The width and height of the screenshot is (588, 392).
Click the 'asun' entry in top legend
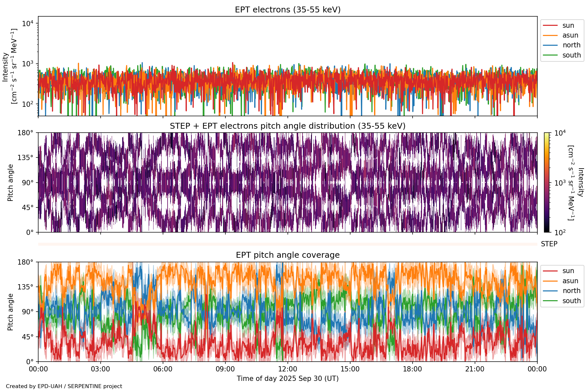tap(570, 35)
